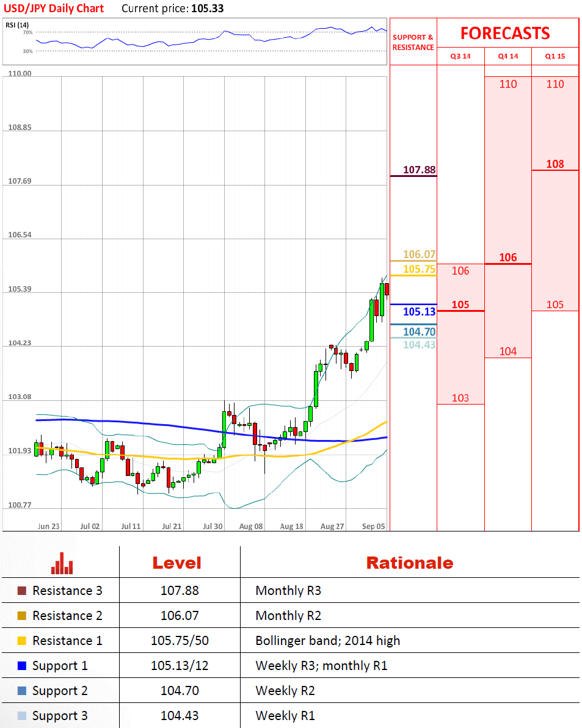The height and width of the screenshot is (728, 582).
Task: Click the Support 3 row label
Action: click(x=60, y=716)
